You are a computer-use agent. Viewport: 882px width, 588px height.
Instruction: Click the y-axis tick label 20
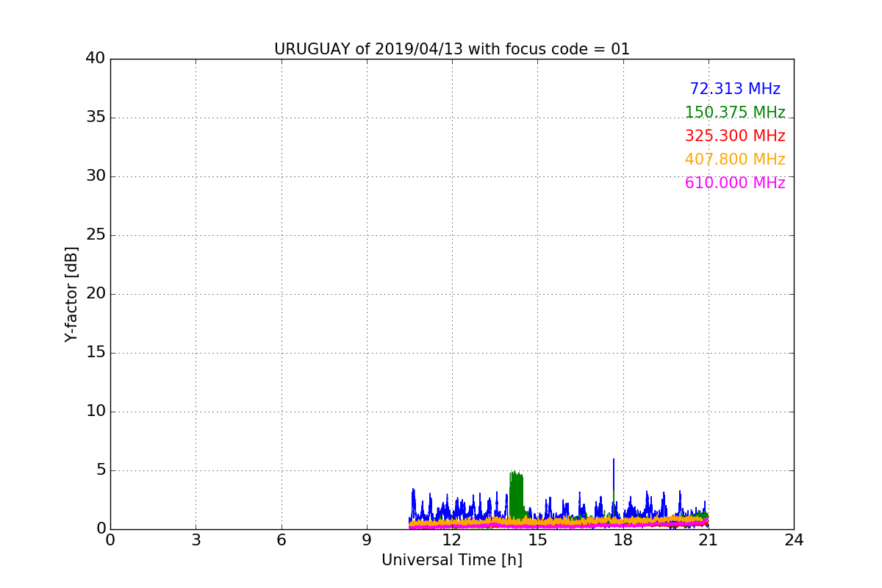96,294
